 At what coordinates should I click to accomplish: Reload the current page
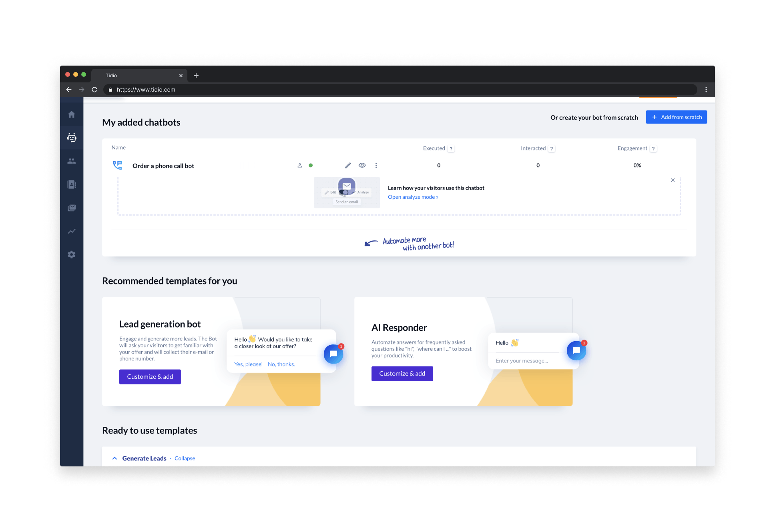[94, 90]
